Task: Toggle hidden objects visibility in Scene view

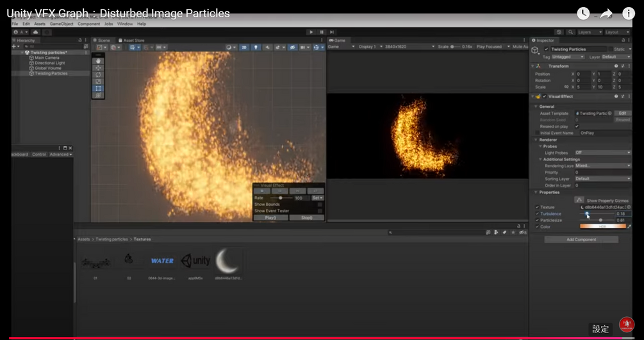Action: [x=292, y=47]
